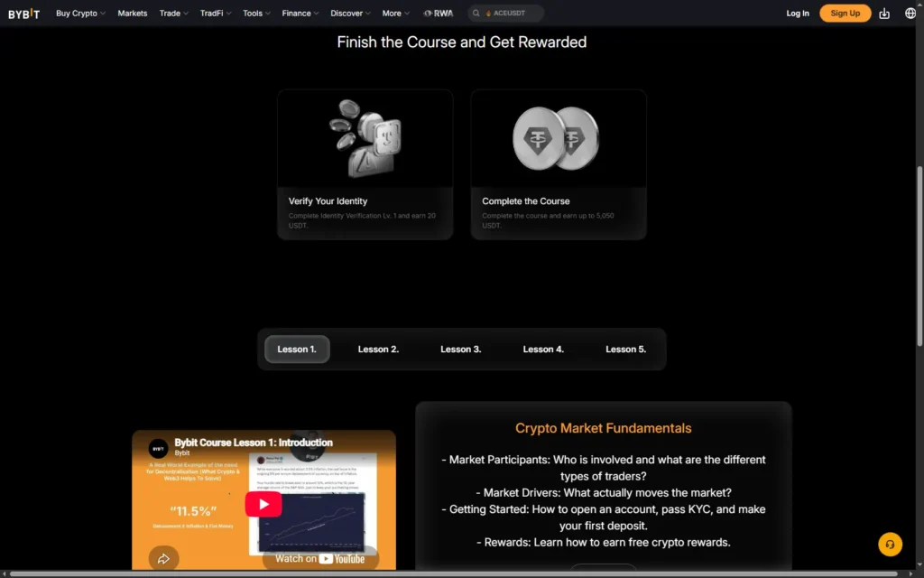The height and width of the screenshot is (578, 924).
Task: Switch to the Lesson 4. tab
Action: click(543, 350)
